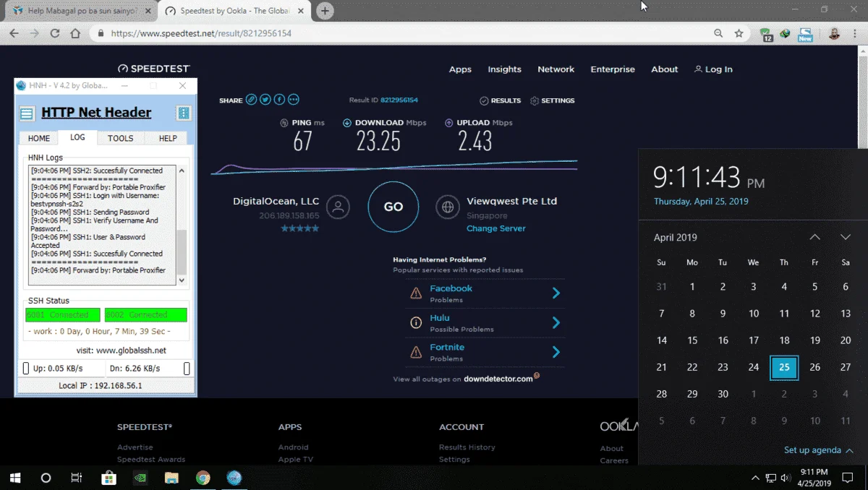Click the 6002 Connected status bar
This screenshot has width=868, height=490.
click(146, 315)
